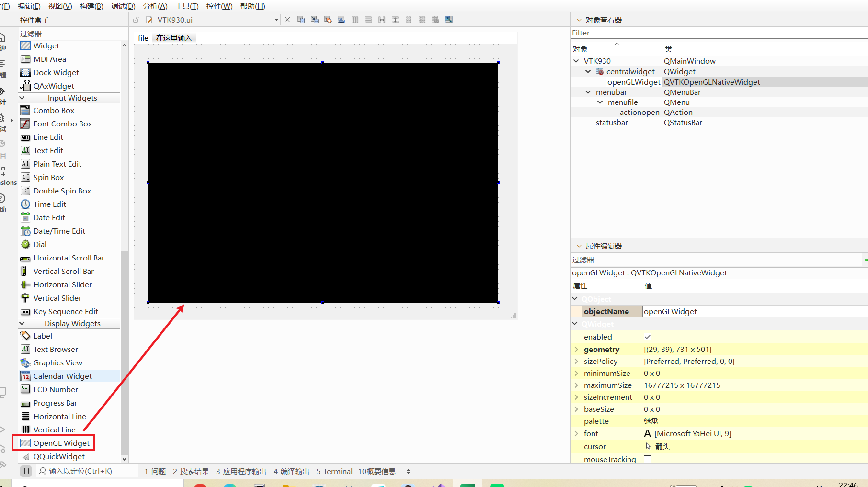Open the 工具(T) menu

(187, 6)
